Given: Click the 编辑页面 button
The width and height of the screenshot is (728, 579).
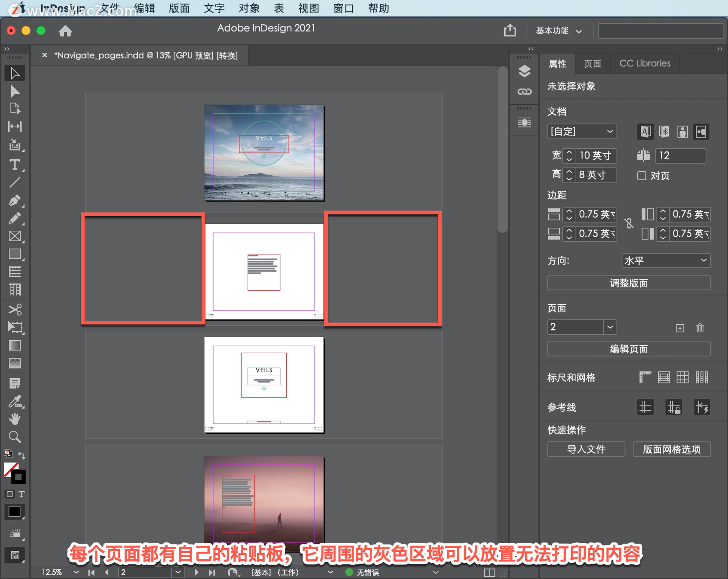Looking at the screenshot, I should click(629, 349).
